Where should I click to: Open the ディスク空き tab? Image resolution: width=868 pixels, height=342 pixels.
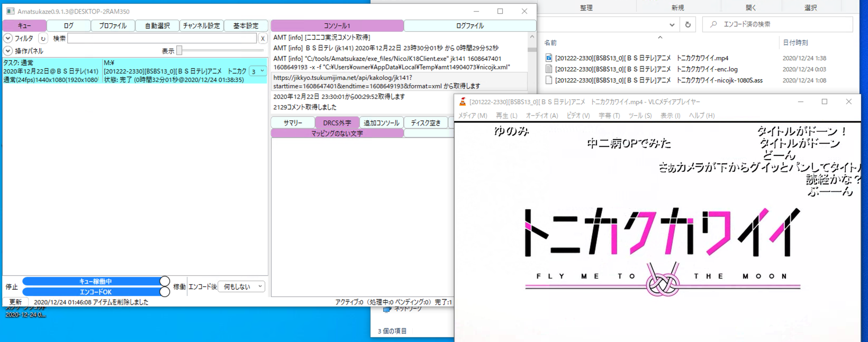(x=426, y=123)
